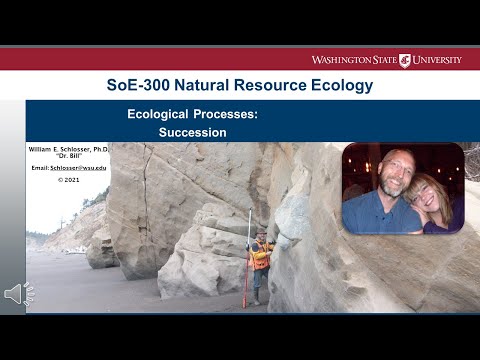
Task: Click the '© 2021' copyright text
Action: 69,180
